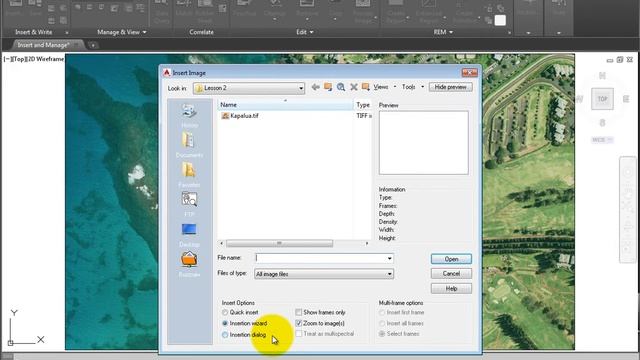Click the new drawing tab plus button
Image resolution: width=640 pixels, height=360 pixels.
coord(93,45)
